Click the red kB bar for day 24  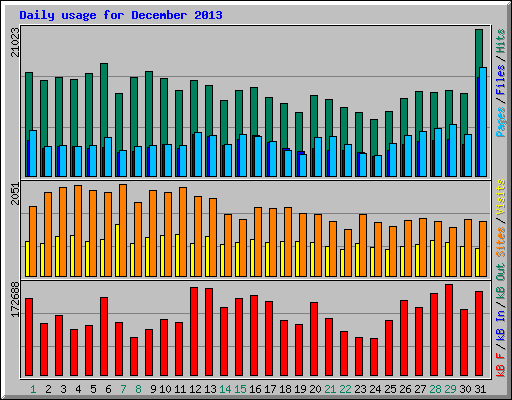click(x=374, y=357)
